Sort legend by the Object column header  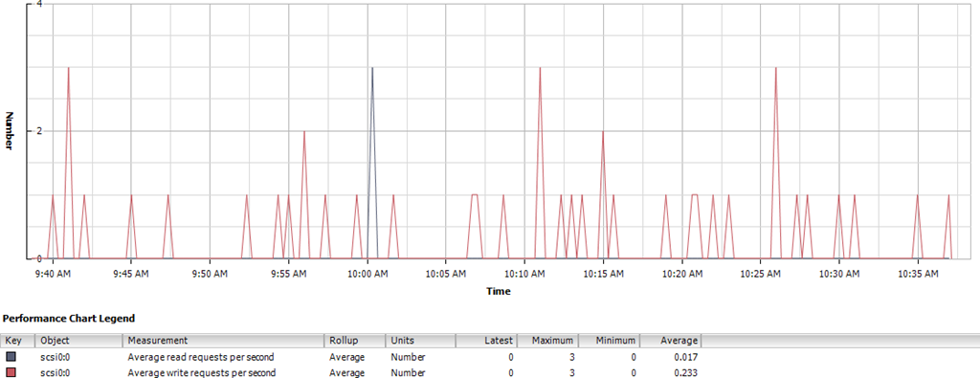pyautogui.click(x=79, y=341)
